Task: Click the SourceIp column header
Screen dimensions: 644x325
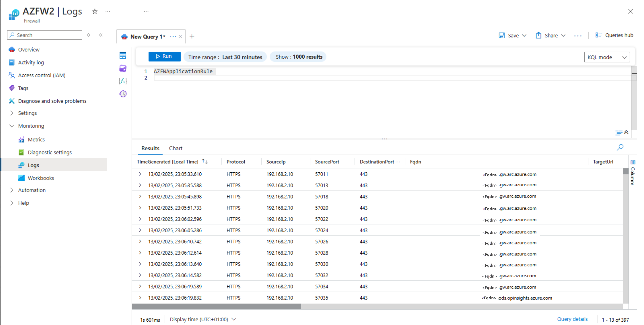Action: pyautogui.click(x=276, y=162)
